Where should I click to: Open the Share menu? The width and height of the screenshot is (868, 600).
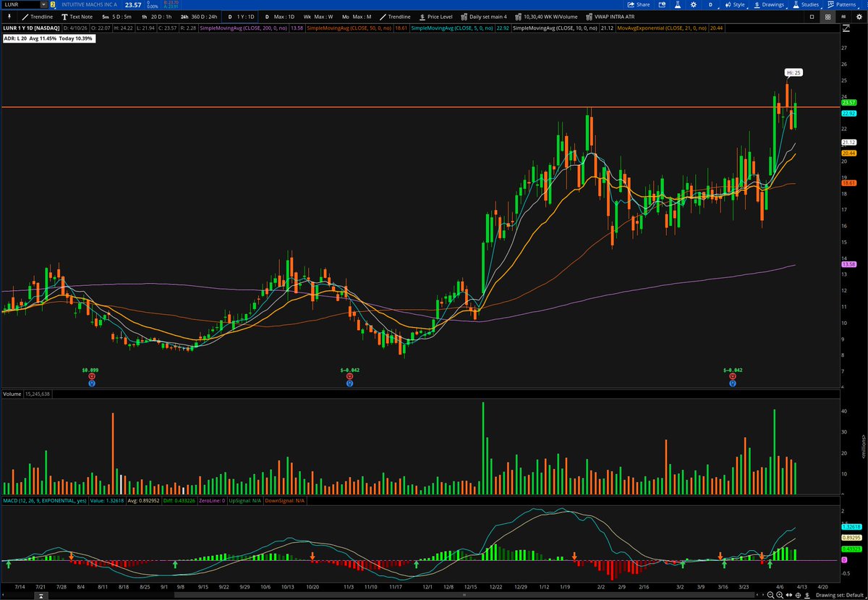[639, 4]
